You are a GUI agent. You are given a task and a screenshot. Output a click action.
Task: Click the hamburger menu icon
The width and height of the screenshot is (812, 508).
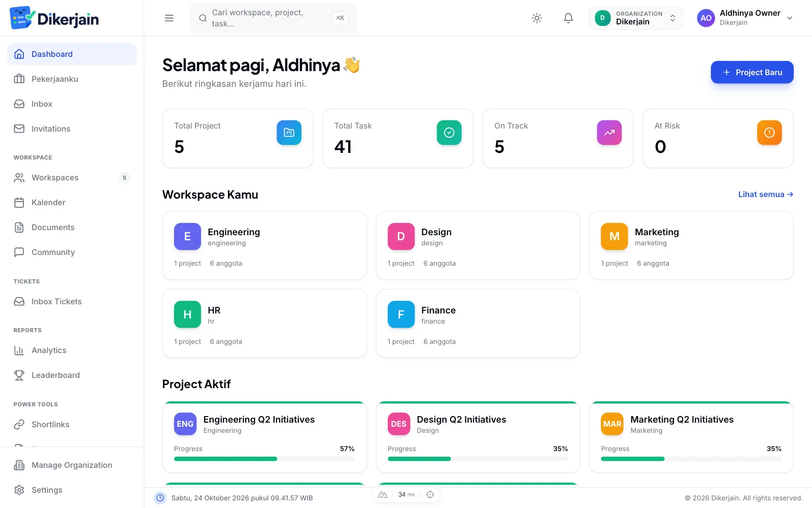(169, 18)
